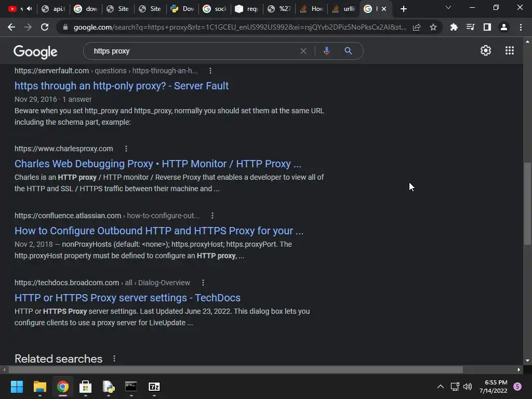Open the tab search dropdown arrow
Screen dimensions: 532x399
click(x=448, y=7)
